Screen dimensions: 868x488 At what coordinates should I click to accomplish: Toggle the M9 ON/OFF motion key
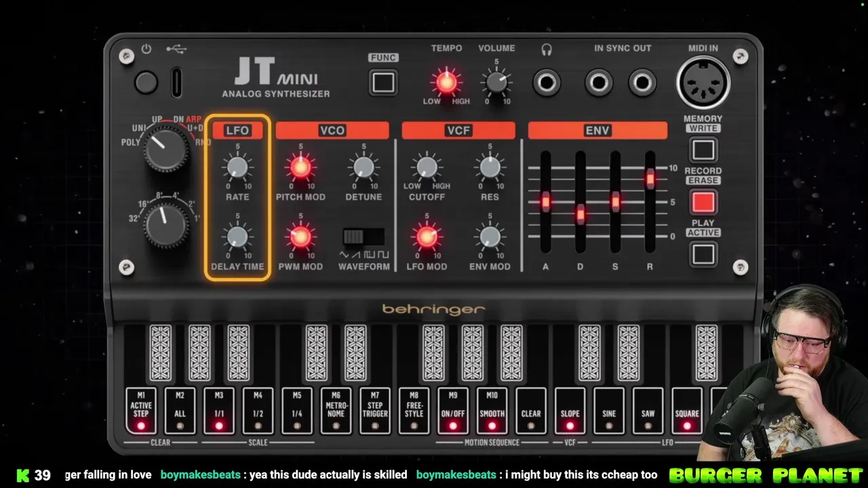[x=453, y=411]
